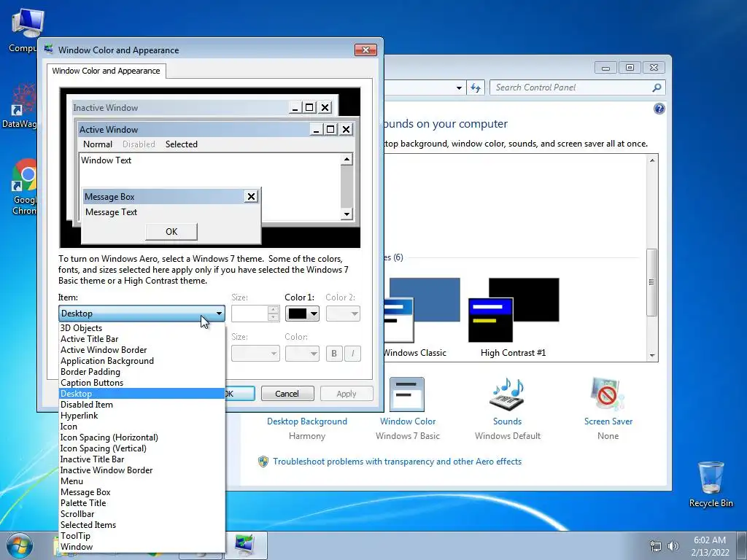Click the item Size spinner
Image resolution: width=747 pixels, height=560 pixels.
coord(273,314)
